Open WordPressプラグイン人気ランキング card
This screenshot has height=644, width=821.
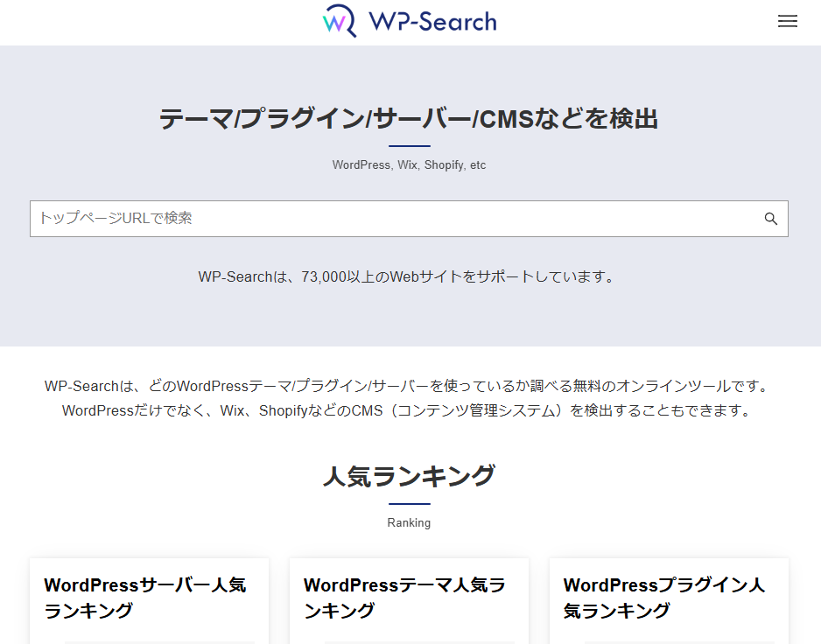pos(664,598)
